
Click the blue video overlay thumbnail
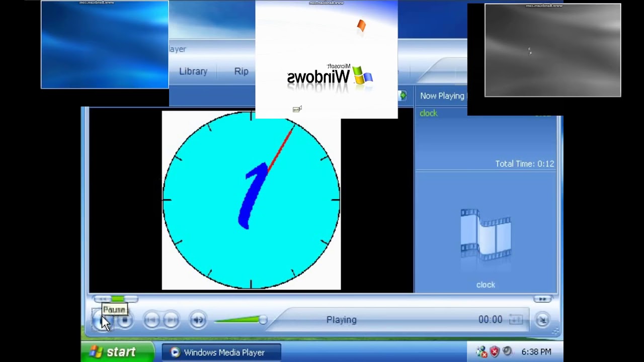[105, 44]
